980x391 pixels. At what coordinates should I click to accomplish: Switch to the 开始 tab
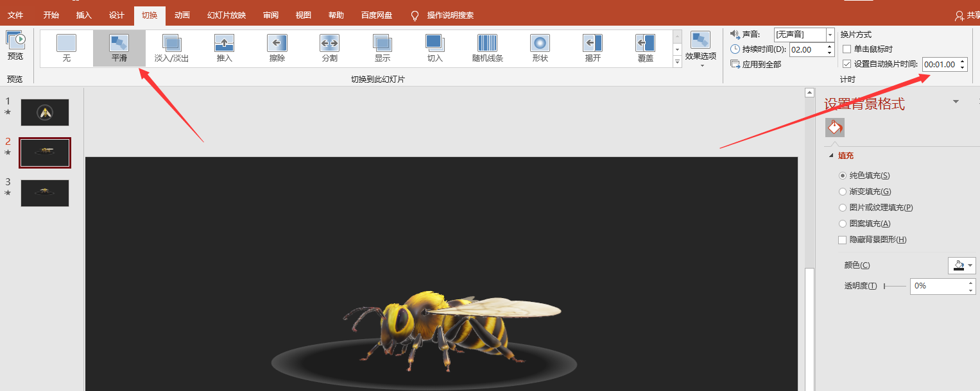point(51,15)
